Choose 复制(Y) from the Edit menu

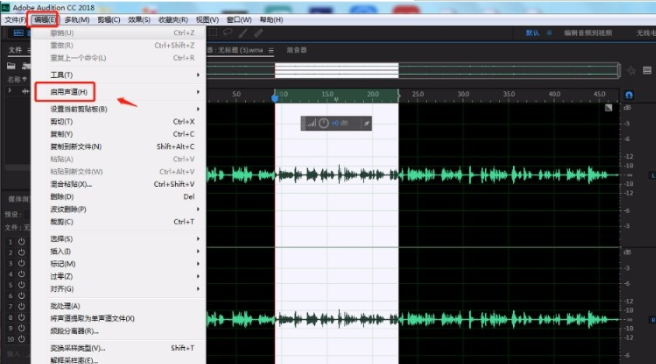pyautogui.click(x=119, y=134)
